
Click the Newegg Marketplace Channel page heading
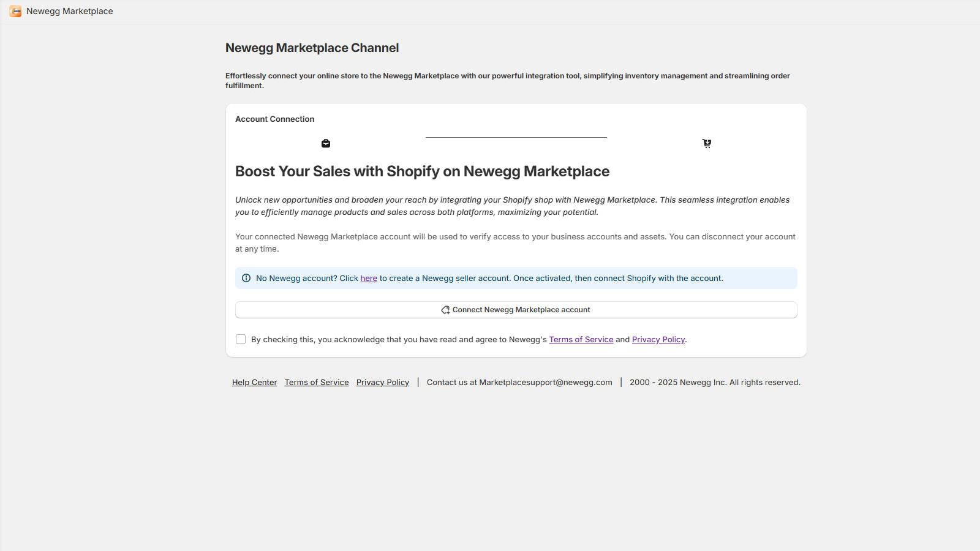tap(312, 48)
